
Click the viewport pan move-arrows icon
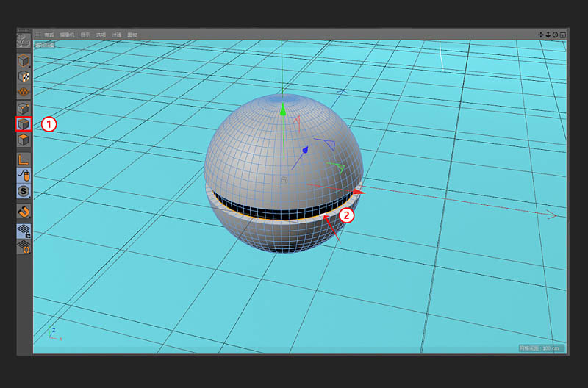coord(541,35)
